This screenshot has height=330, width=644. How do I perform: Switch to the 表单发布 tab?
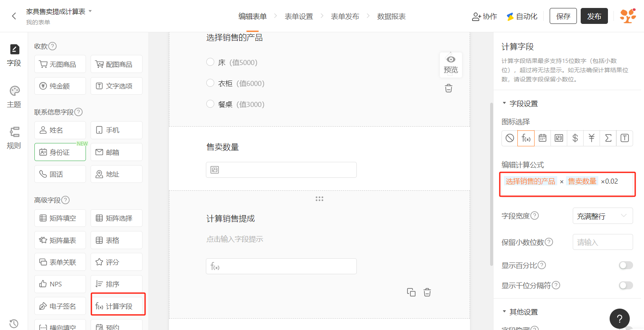[x=345, y=16]
